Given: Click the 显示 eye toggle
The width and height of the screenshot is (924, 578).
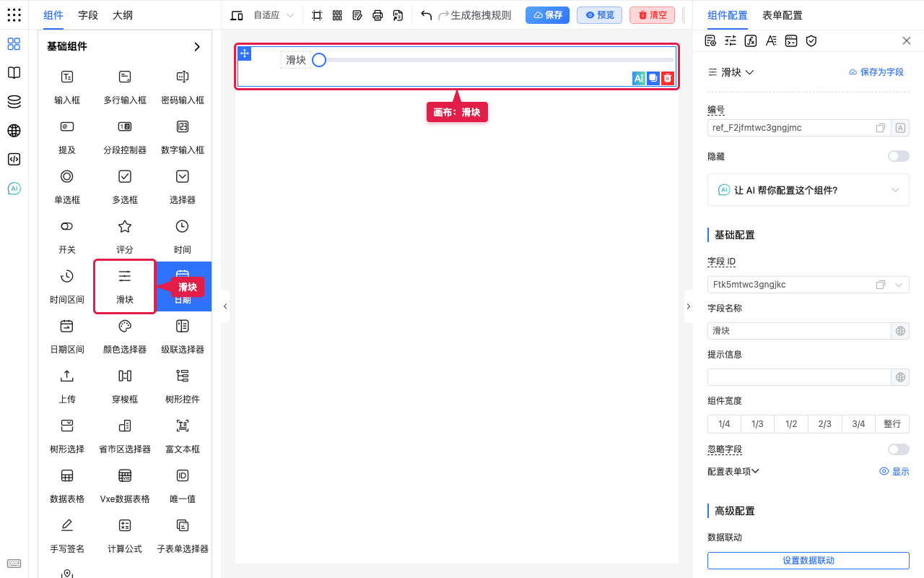Looking at the screenshot, I should (x=894, y=471).
